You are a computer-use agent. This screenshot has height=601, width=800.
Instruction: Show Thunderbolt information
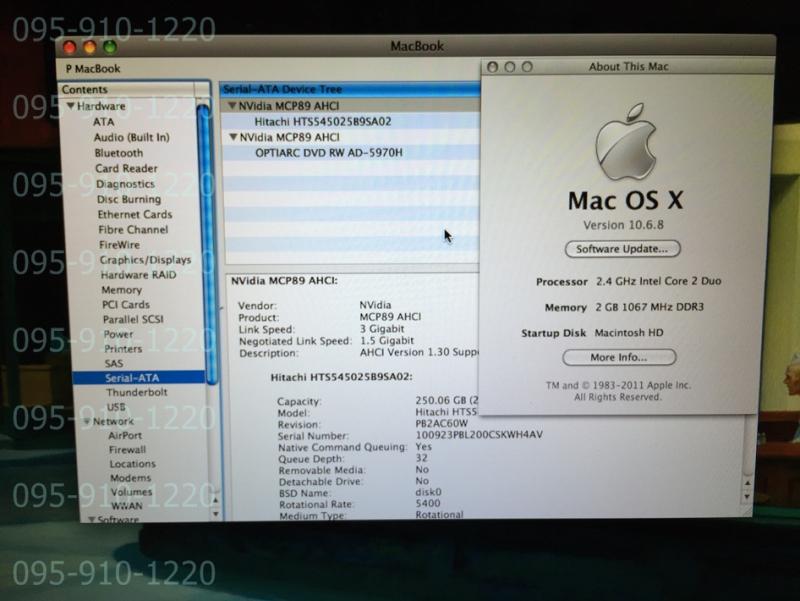tap(137, 392)
